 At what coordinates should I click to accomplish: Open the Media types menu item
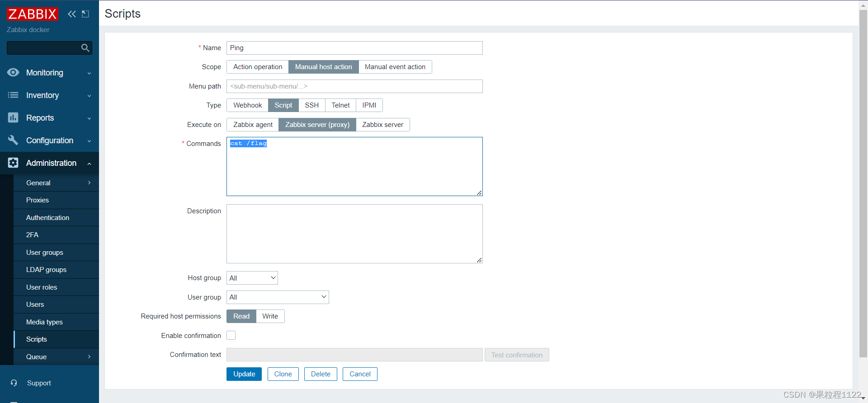click(x=56, y=322)
